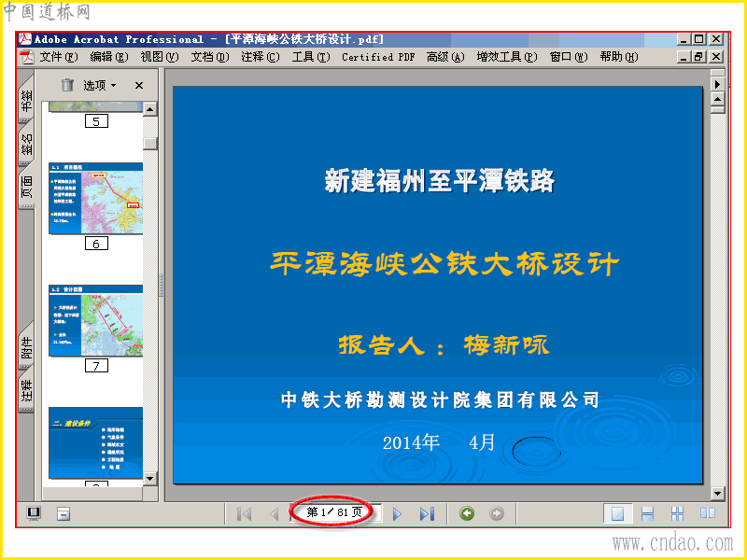The image size is (747, 560).
Task: Click green previous view button
Action: 467,513
